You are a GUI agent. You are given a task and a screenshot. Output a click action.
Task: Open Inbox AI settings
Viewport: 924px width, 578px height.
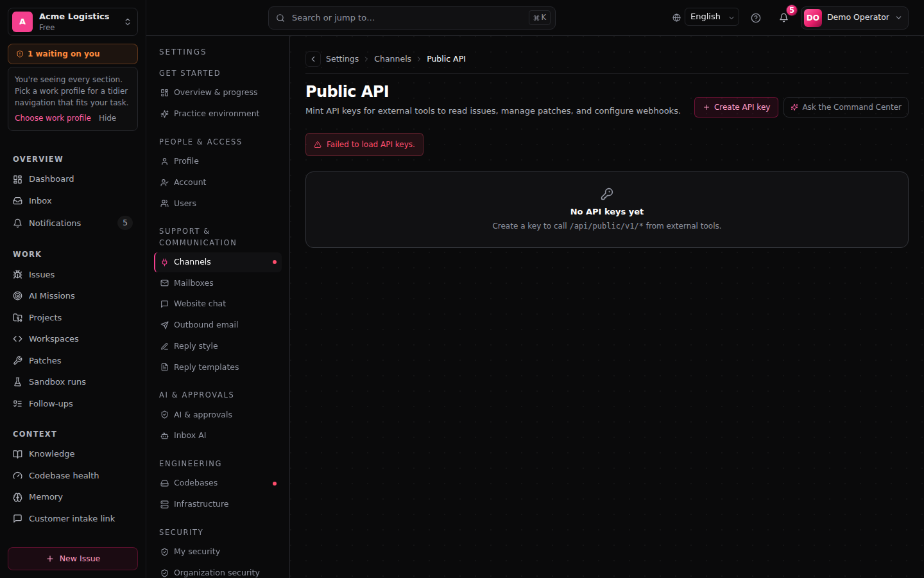pos(218,435)
